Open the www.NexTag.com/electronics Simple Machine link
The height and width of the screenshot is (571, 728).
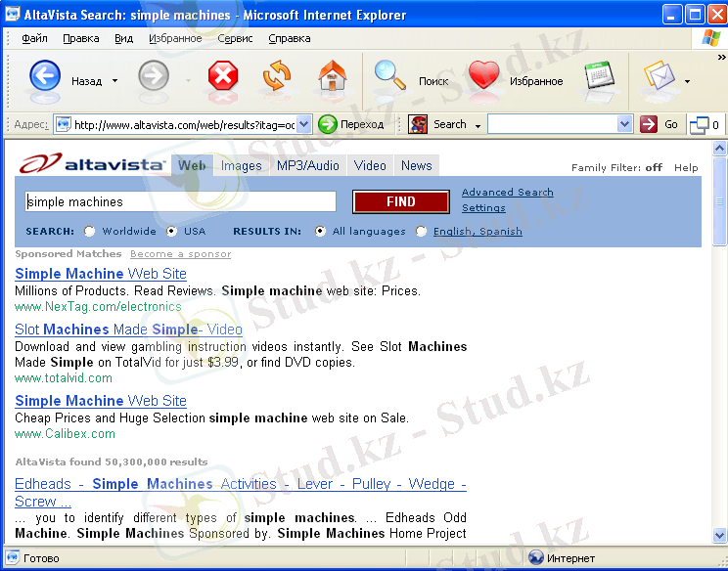[101, 274]
